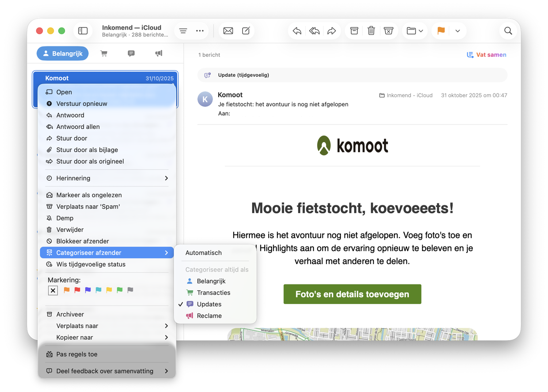
Task: Click the archive box toolbar icon
Action: [354, 31]
